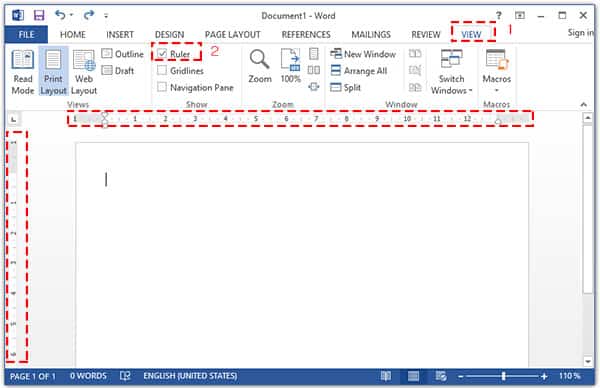Click Arrange All windows
600x388 pixels.
point(359,71)
